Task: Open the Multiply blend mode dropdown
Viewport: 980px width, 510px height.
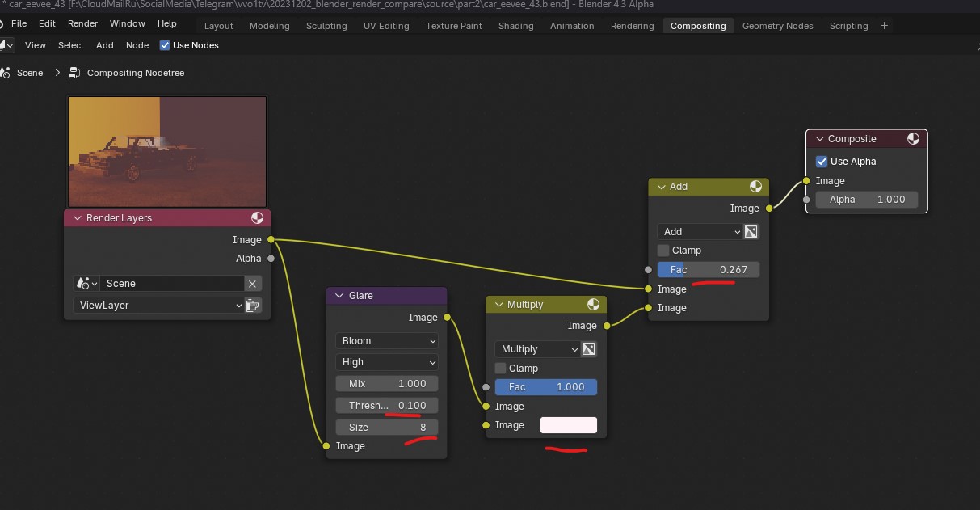Action: [536, 349]
